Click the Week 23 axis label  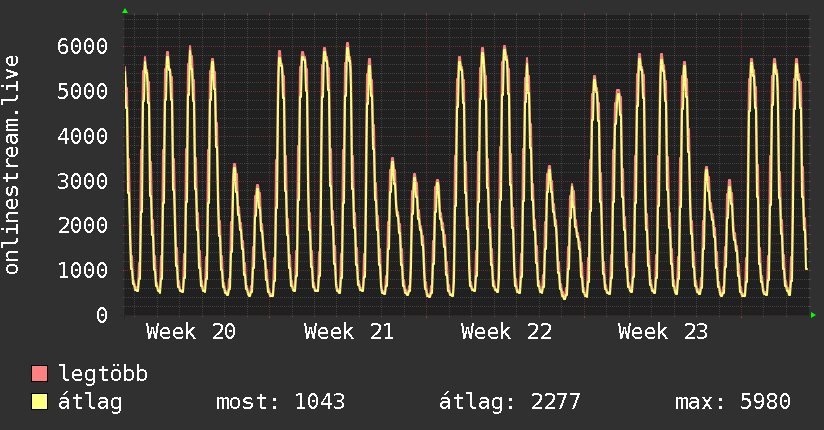pos(663,332)
